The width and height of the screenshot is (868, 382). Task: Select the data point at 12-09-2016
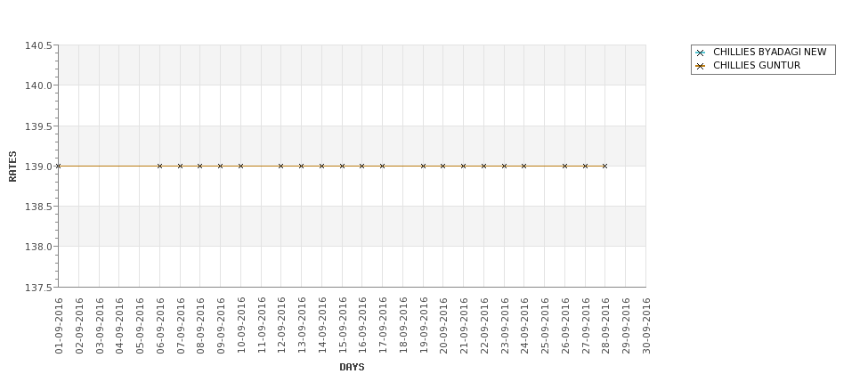pos(281,167)
